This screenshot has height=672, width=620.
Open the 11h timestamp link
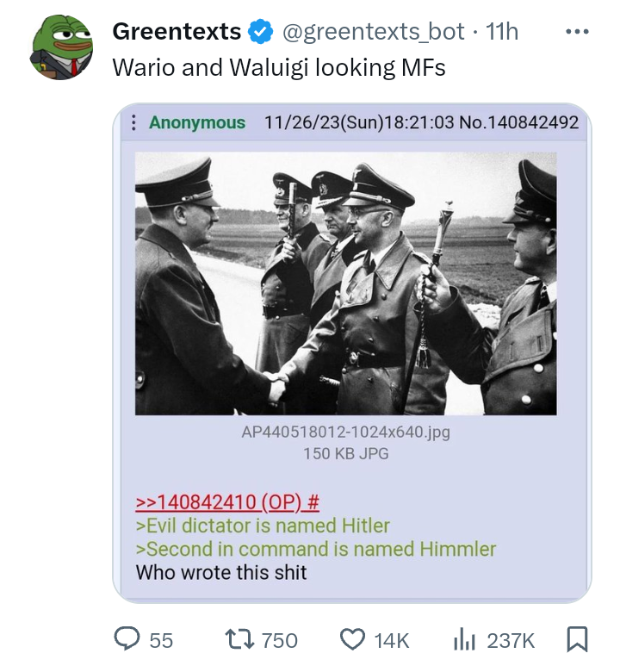click(x=502, y=32)
